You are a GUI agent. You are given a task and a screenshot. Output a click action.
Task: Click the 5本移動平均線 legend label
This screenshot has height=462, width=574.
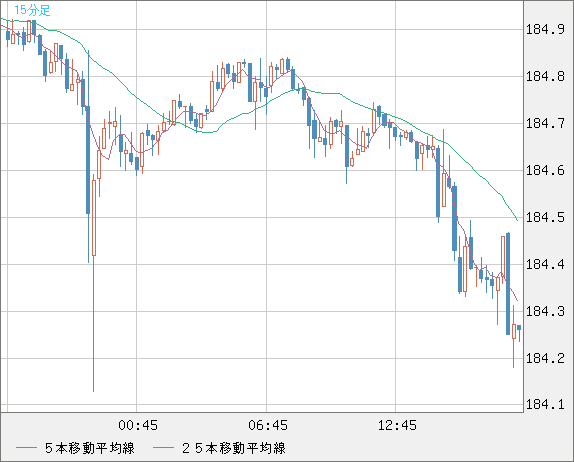tap(90, 448)
